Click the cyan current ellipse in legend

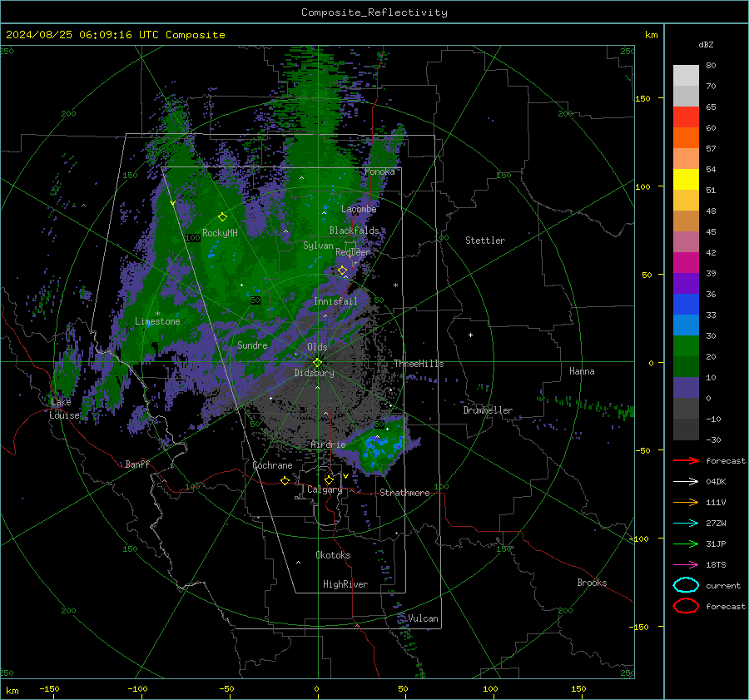tap(686, 585)
